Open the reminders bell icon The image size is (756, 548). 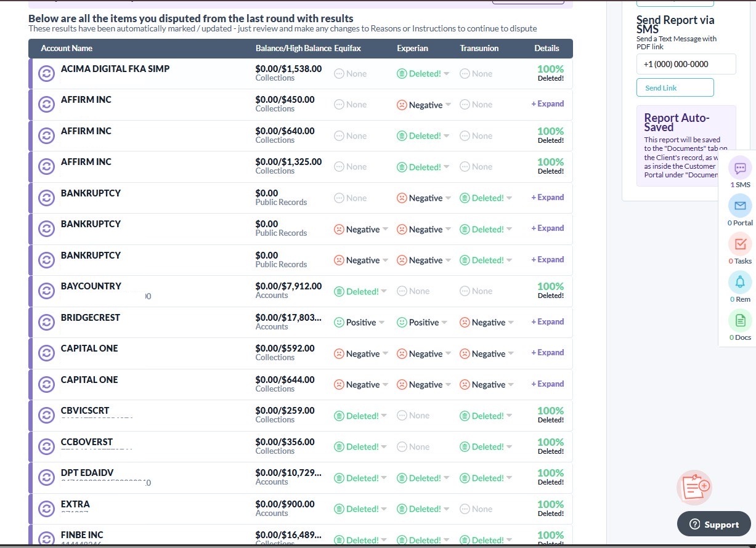(x=739, y=283)
